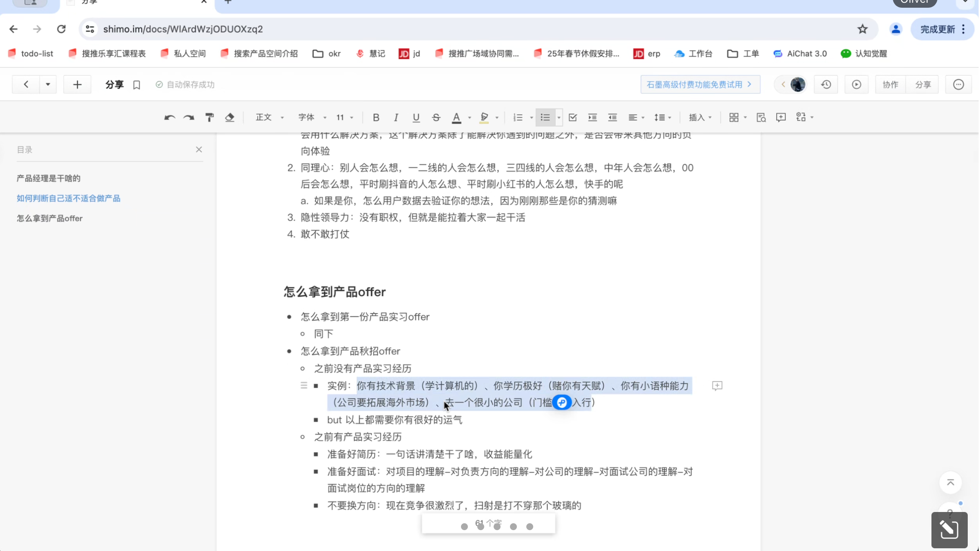Screen dimensions: 980x551
Task: Select 产品经理是干啥的 outline entry
Action: (49, 178)
